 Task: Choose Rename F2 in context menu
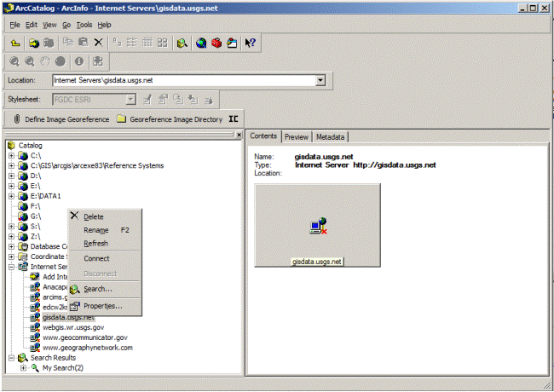(105, 230)
